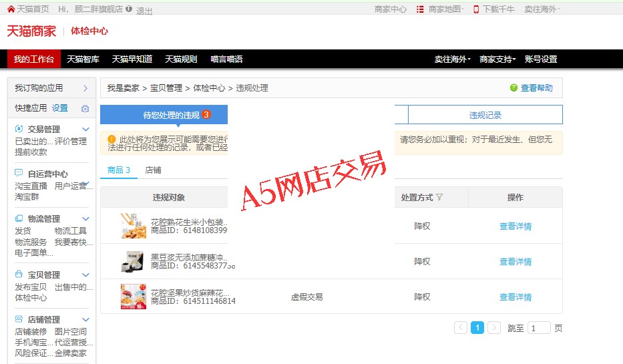Go to next page arrow
Viewport: 623px width, 364px height.
coord(494,327)
